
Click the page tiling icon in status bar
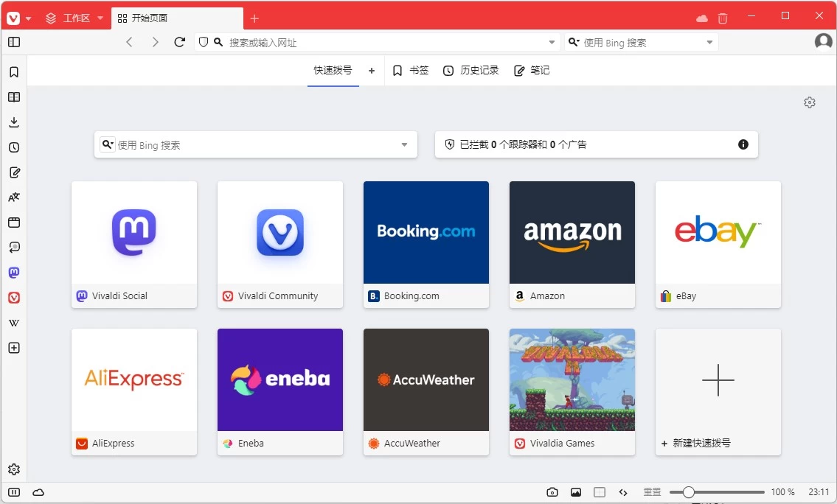(x=600, y=491)
